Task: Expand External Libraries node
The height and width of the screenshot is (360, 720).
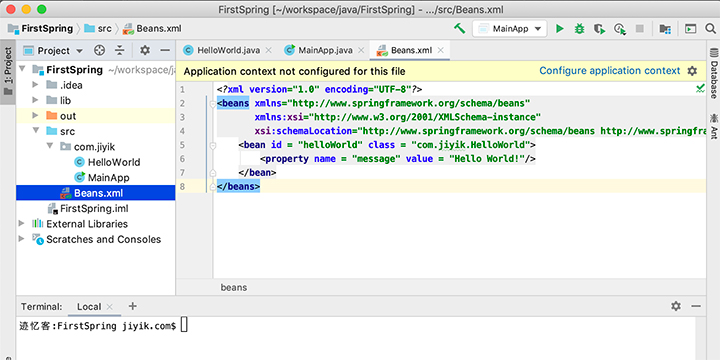Action: pos(22,224)
